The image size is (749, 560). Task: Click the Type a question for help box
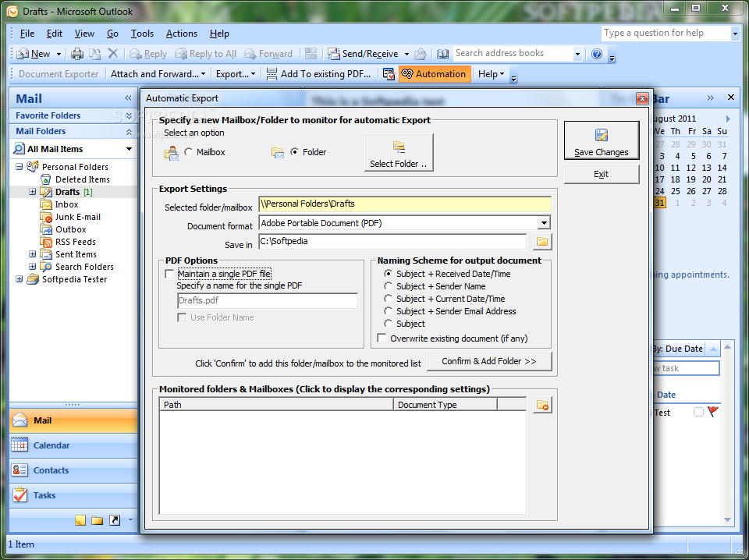tap(666, 33)
